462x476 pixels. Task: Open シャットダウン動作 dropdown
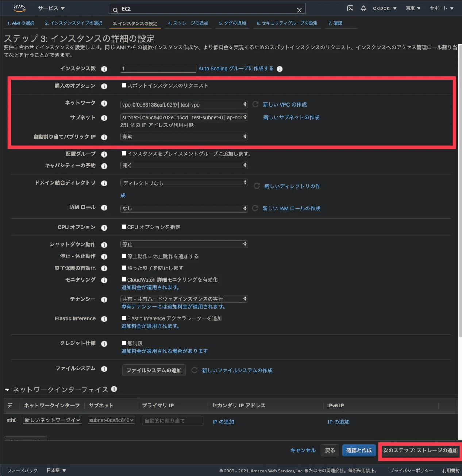point(184,244)
